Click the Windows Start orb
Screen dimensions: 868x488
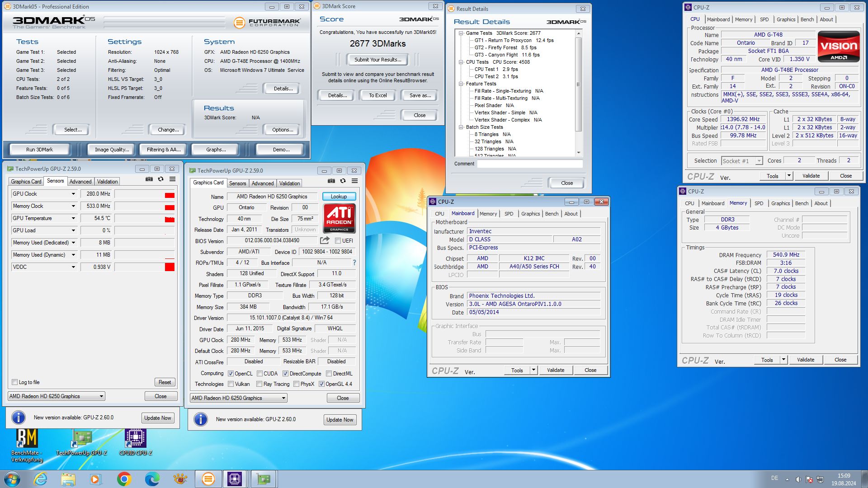coord(12,479)
